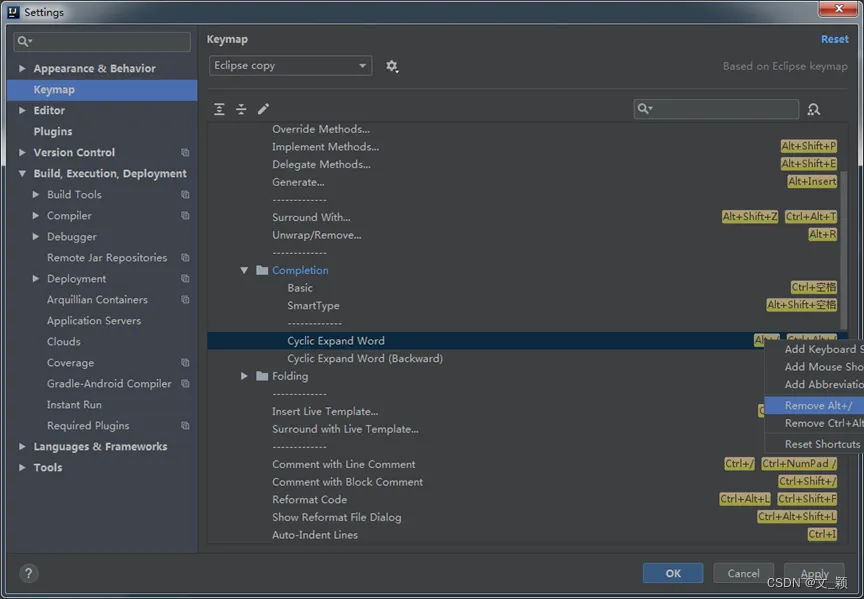Choose Remove Alt+/ from context menu
Screen dimensions: 864x599
818,405
